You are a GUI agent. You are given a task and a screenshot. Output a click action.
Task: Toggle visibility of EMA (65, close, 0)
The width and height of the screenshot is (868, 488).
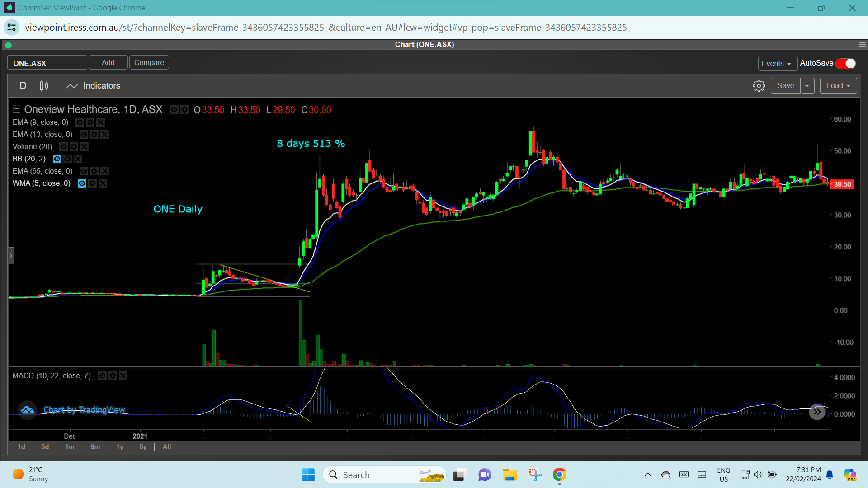click(x=84, y=171)
